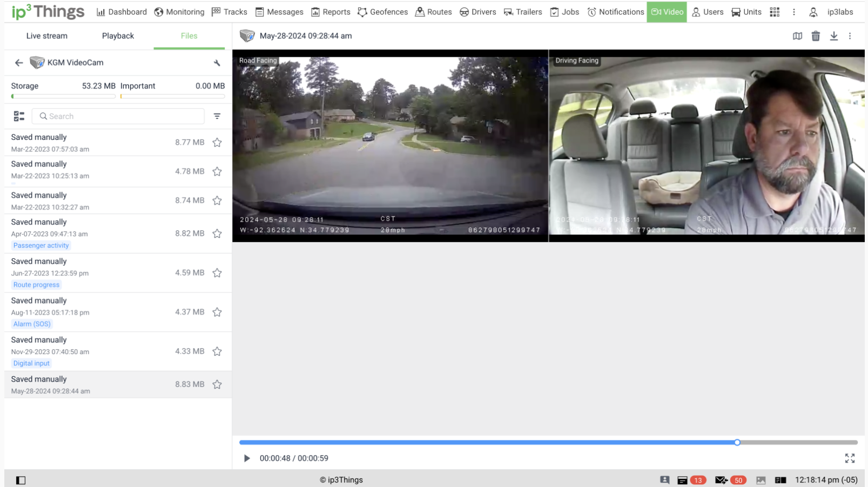Delete the video file with trash icon

point(816,36)
